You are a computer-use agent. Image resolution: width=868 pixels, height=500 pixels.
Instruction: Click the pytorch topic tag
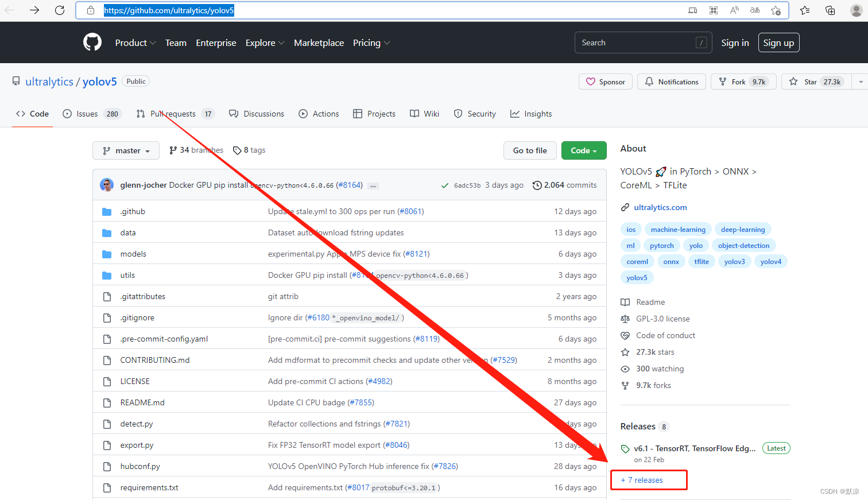coord(662,245)
